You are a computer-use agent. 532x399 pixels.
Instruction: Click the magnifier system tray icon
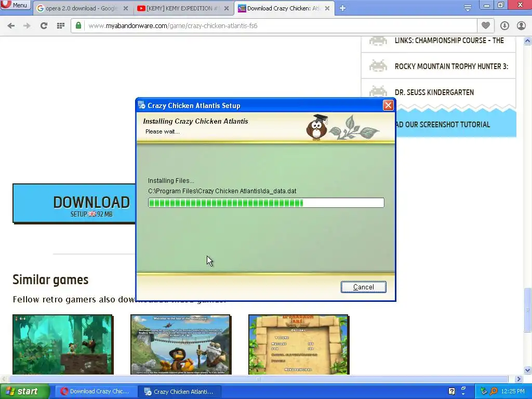[494, 391]
